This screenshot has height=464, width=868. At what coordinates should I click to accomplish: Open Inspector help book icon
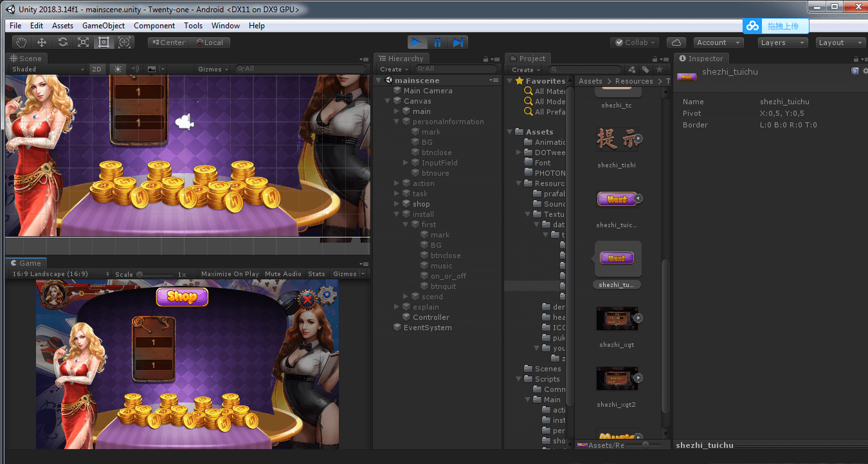coord(854,71)
